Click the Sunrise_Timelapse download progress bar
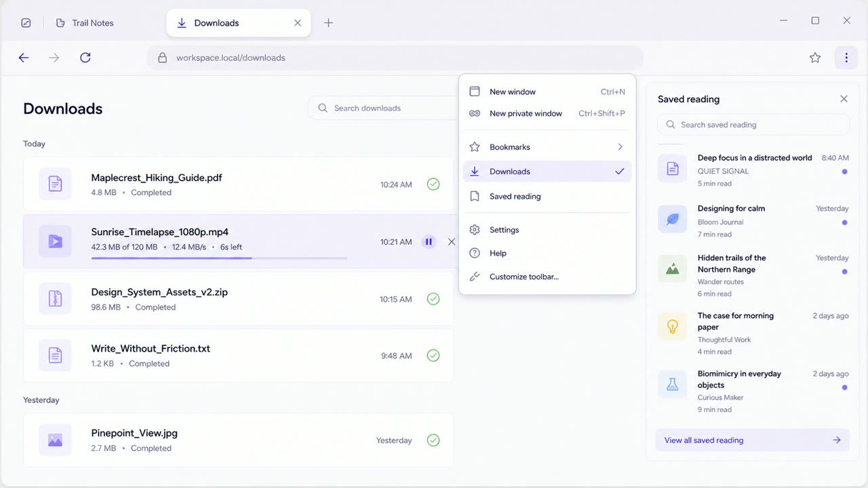 (x=219, y=258)
